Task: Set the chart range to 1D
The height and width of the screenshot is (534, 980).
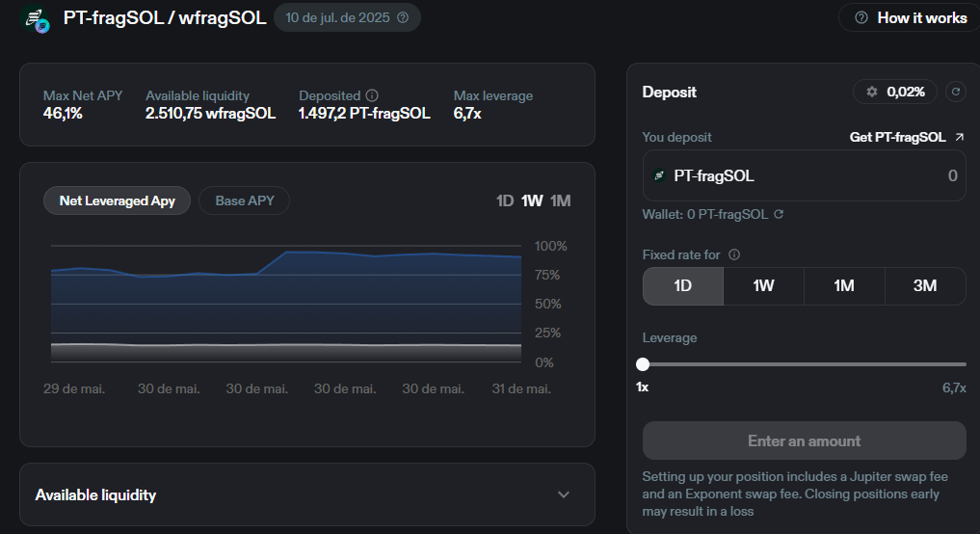Action: click(x=504, y=200)
